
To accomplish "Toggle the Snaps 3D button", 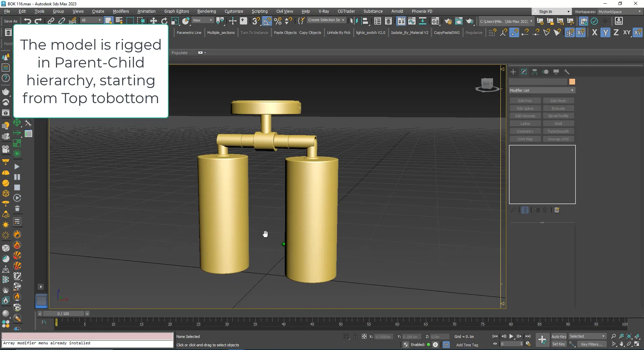I will (x=256, y=21).
